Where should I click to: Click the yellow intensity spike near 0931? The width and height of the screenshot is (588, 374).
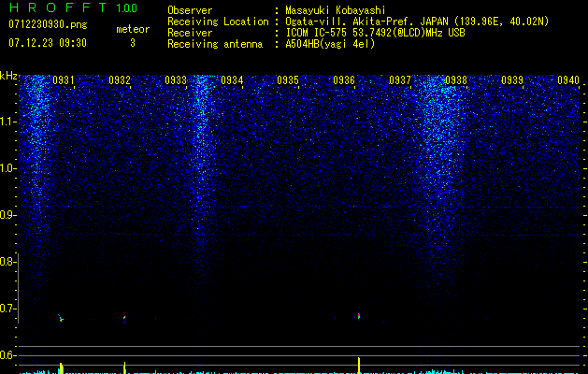pyautogui.click(x=61, y=368)
